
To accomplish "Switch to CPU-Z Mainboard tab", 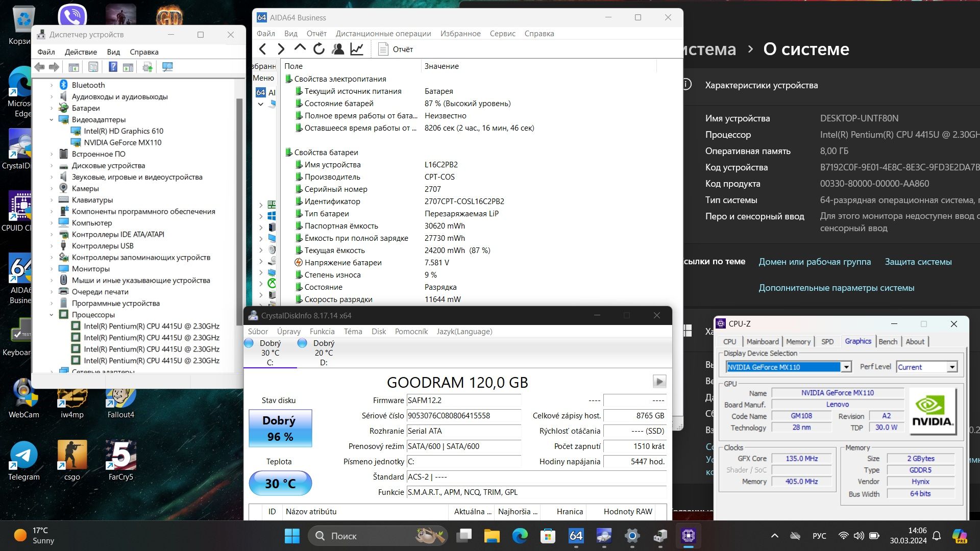I will [x=763, y=342].
